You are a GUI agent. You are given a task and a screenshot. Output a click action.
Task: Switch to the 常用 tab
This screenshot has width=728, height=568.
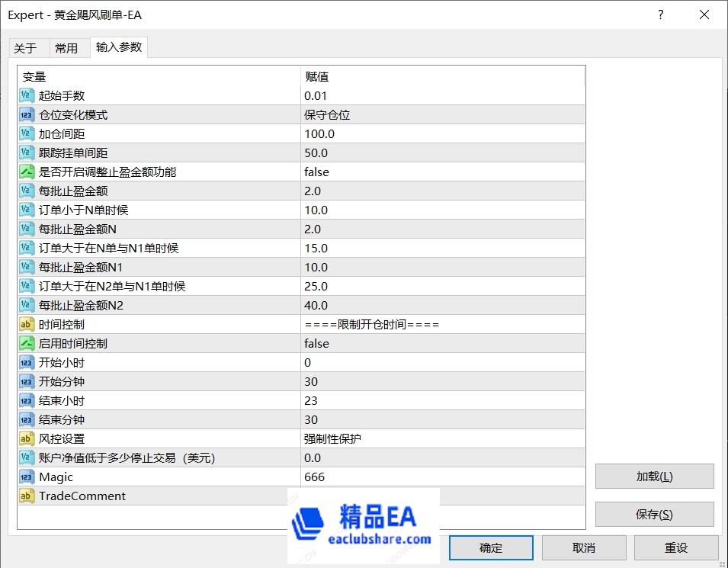click(68, 47)
